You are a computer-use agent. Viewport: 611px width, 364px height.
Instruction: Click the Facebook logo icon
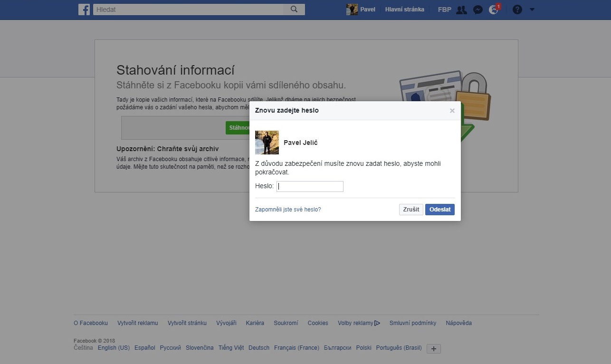(84, 10)
